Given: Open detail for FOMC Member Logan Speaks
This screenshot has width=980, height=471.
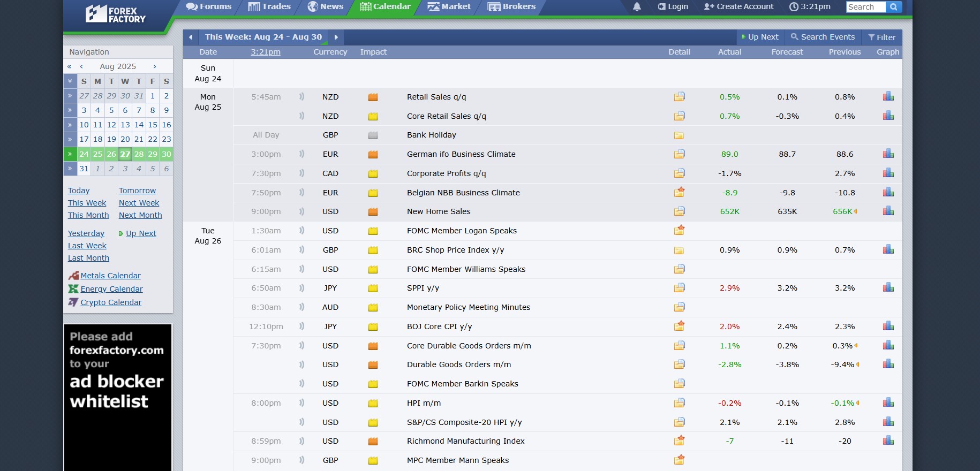Looking at the screenshot, I should pyautogui.click(x=679, y=231).
